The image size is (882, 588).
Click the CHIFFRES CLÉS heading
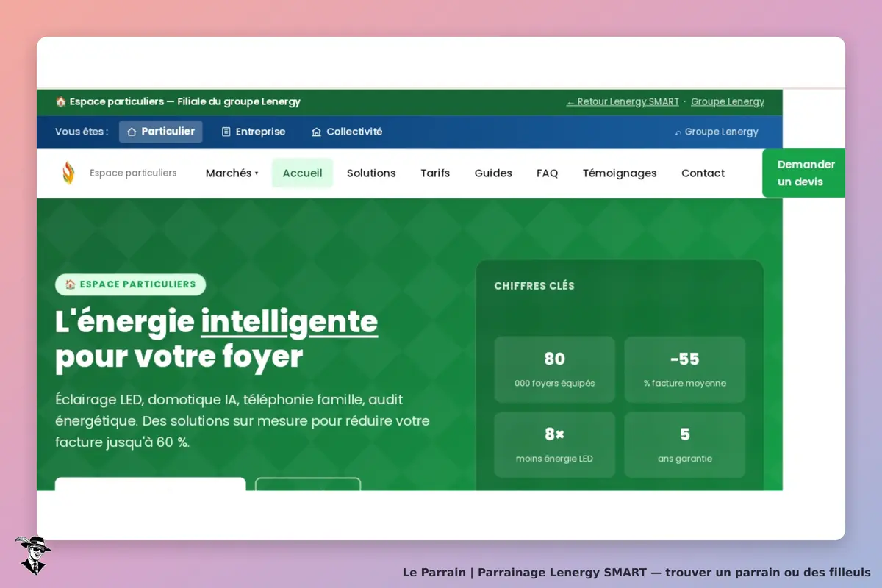click(534, 286)
